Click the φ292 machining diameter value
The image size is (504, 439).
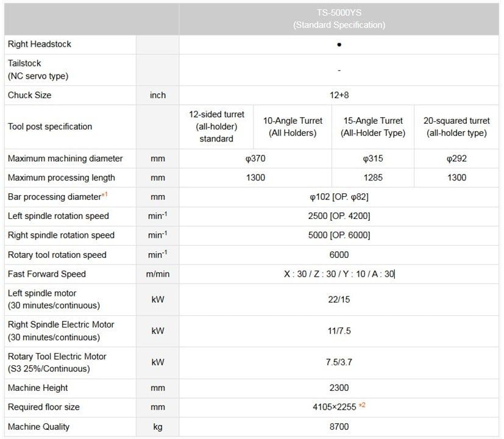[x=456, y=159]
